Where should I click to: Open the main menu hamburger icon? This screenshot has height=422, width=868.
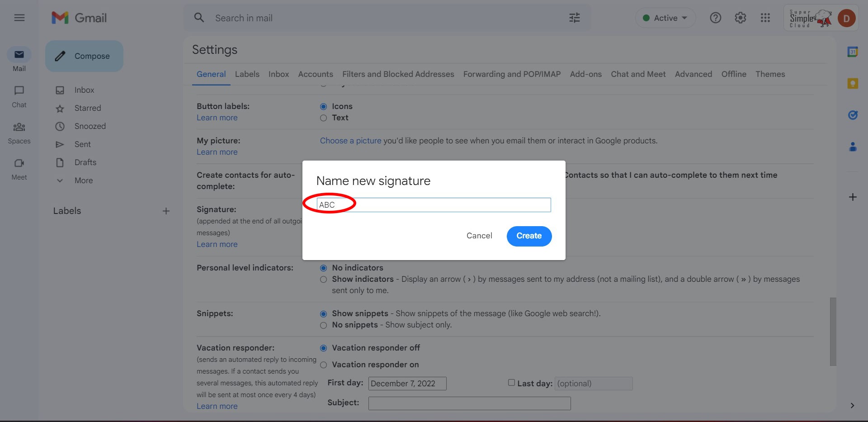pos(19,18)
